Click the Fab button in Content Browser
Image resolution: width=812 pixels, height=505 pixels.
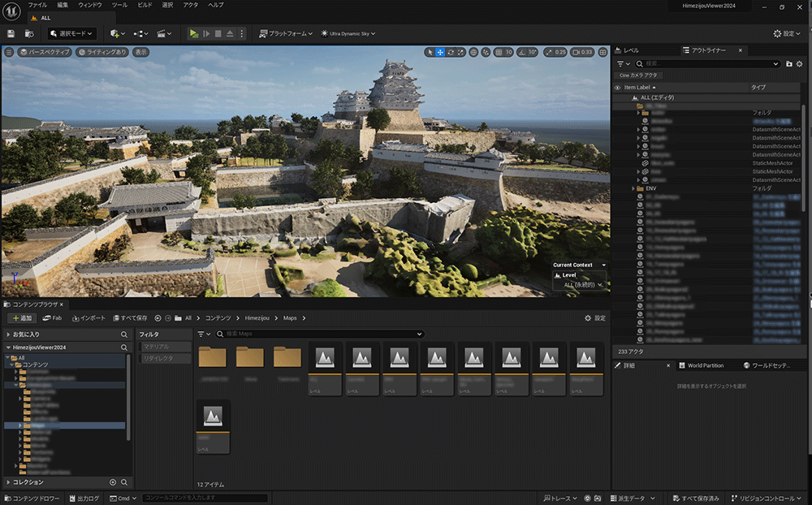click(53, 318)
